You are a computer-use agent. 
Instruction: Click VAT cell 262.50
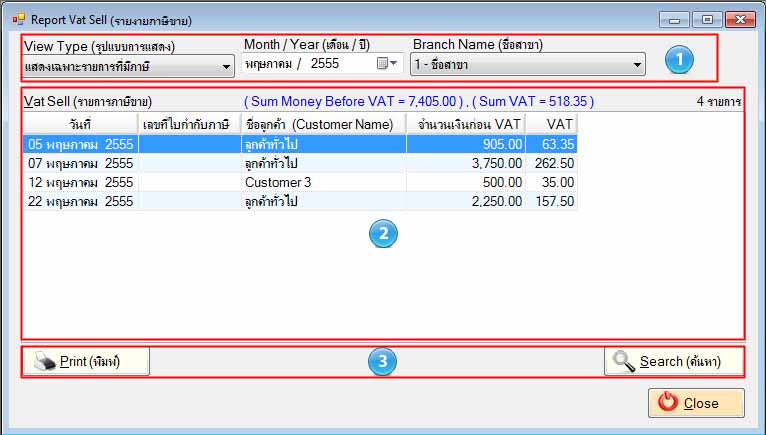click(x=552, y=163)
